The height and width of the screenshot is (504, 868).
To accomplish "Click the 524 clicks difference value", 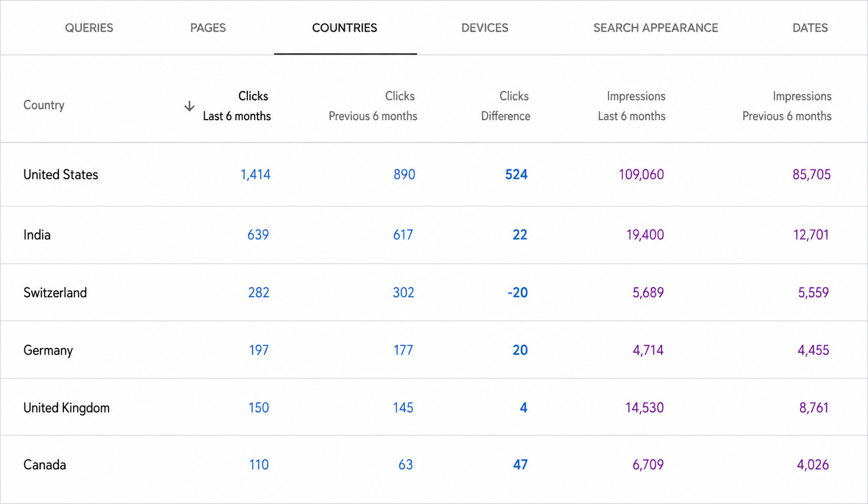I will [x=516, y=175].
